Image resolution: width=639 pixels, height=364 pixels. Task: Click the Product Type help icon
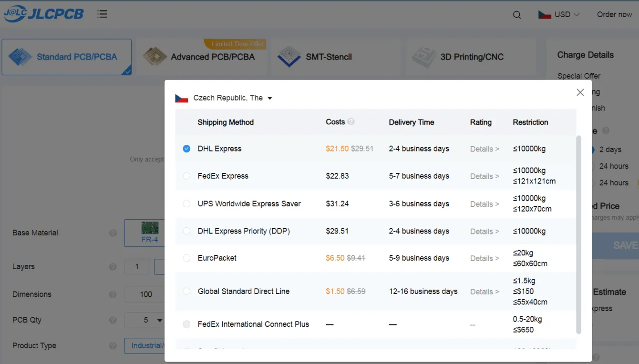(113, 346)
